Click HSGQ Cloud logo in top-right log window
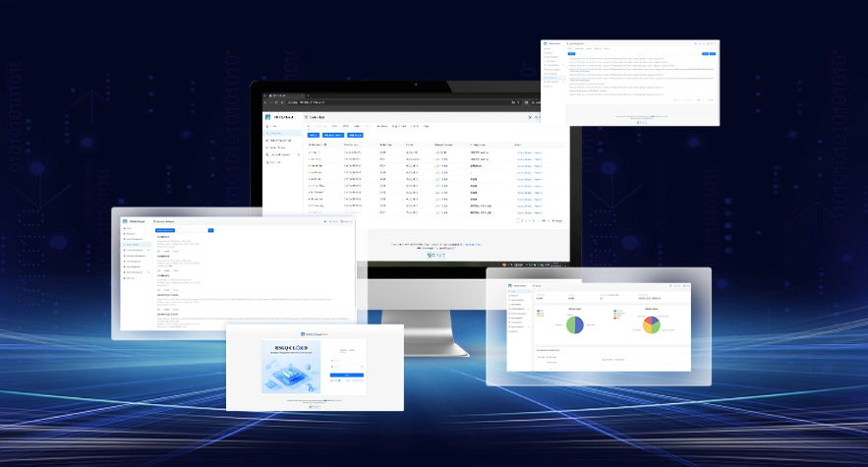Image resolution: width=868 pixels, height=467 pixels. [546, 43]
